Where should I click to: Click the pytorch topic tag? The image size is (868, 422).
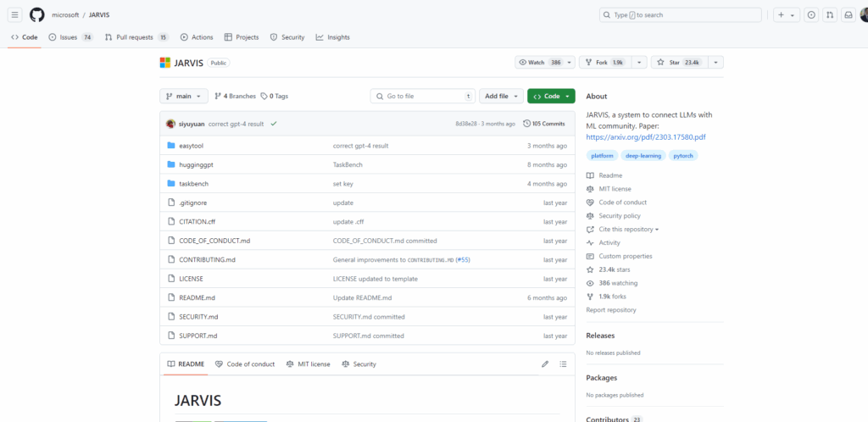point(684,156)
